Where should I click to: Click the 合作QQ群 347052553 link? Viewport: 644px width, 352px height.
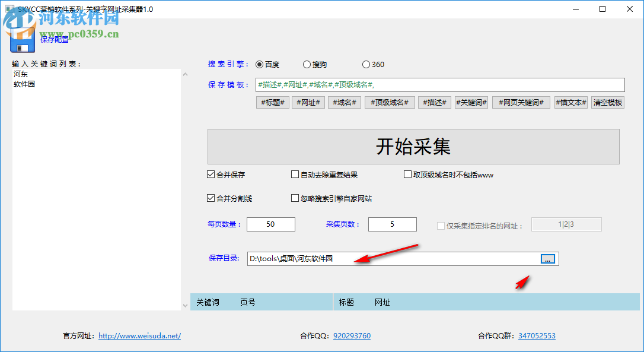pyautogui.click(x=536, y=335)
